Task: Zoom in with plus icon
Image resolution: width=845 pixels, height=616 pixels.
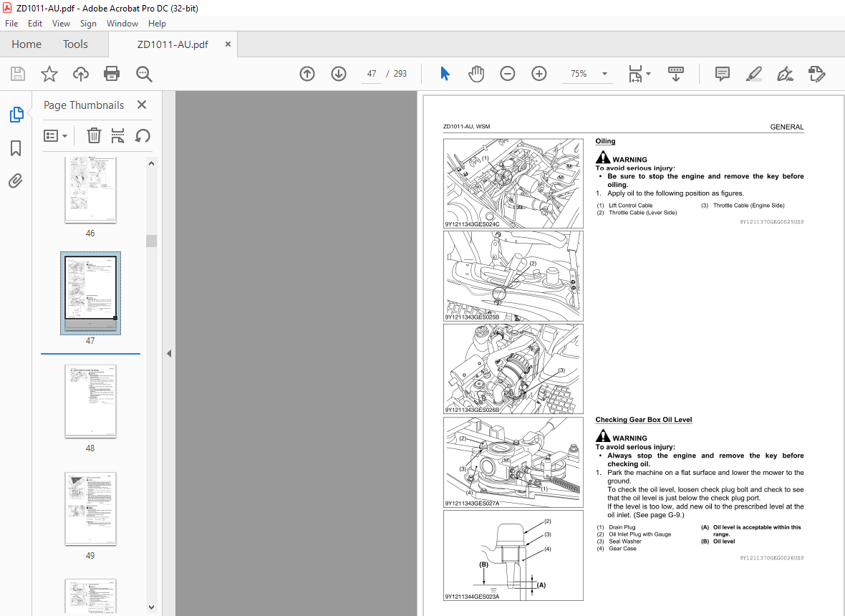Action: pyautogui.click(x=539, y=74)
